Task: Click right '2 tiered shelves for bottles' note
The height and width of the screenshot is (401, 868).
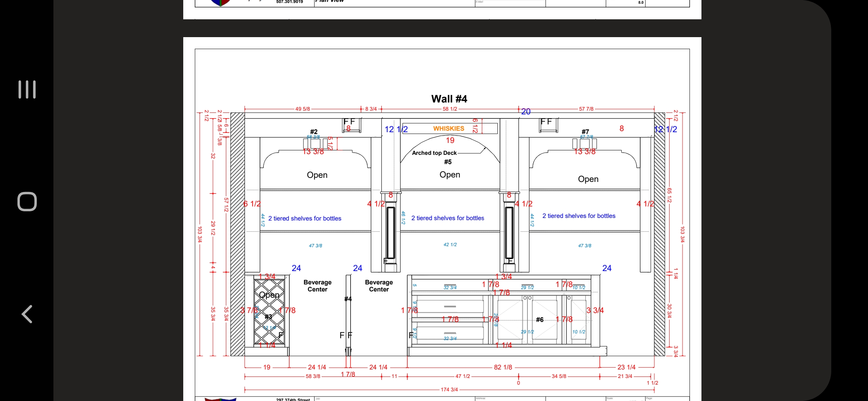Action: pos(579,216)
